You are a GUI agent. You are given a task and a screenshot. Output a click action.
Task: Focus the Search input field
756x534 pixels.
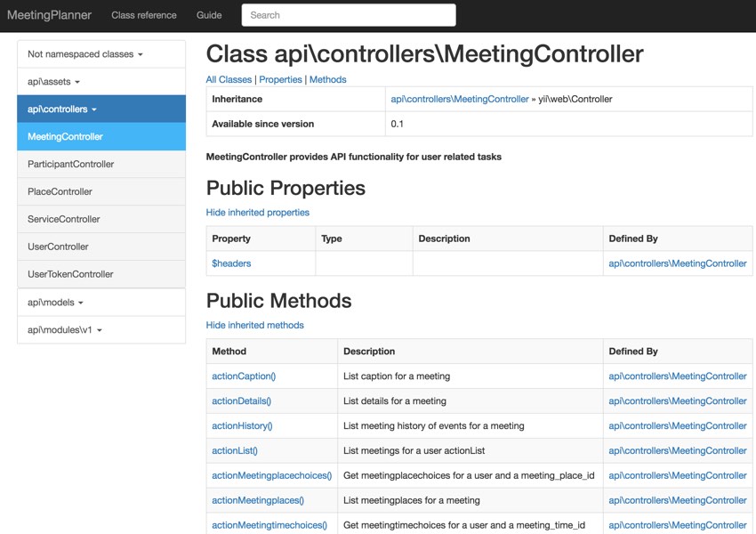(x=349, y=15)
